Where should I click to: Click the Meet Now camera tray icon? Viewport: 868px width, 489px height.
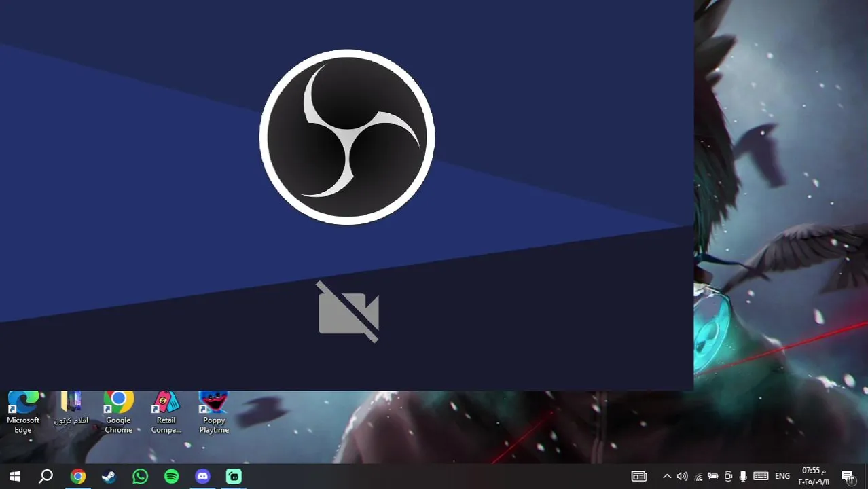pos(728,476)
